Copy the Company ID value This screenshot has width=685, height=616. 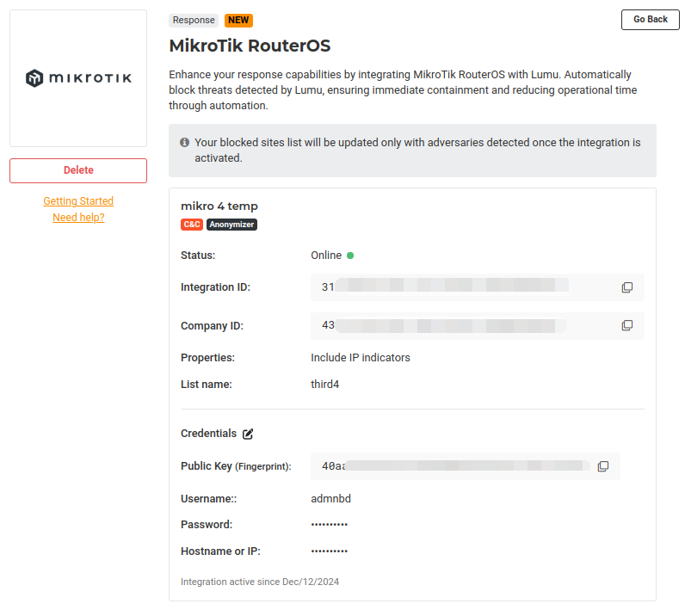click(627, 326)
